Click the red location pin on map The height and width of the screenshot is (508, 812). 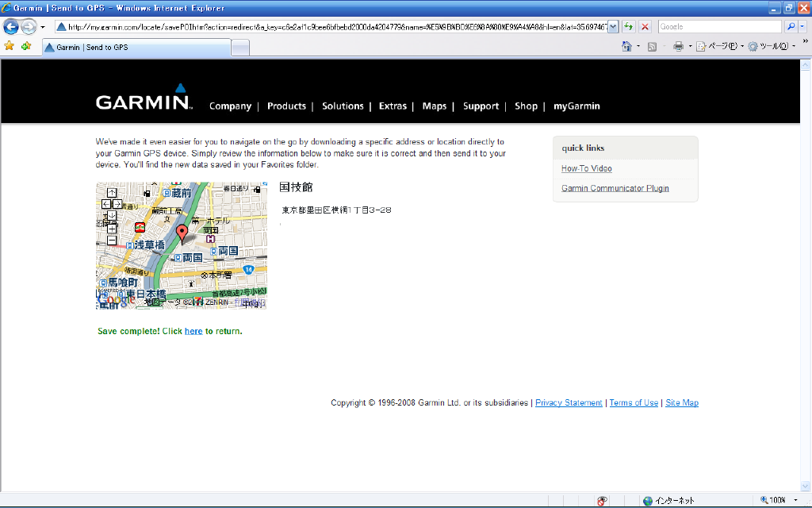182,233
